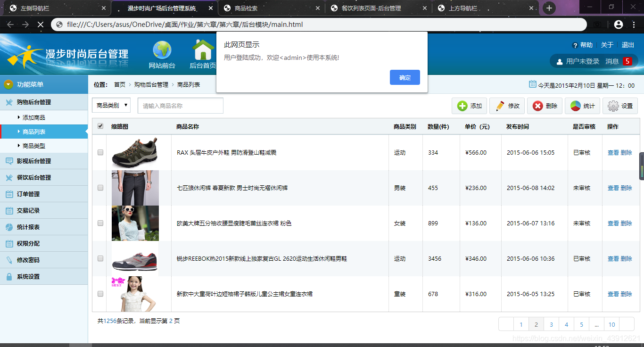The width and height of the screenshot is (644, 347).
Task: Check the 锐步REEBOK row checkbox
Action: (x=100, y=258)
